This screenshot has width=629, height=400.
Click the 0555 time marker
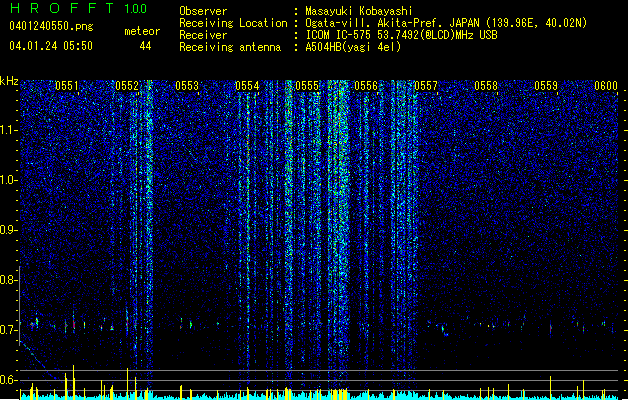click(x=307, y=86)
